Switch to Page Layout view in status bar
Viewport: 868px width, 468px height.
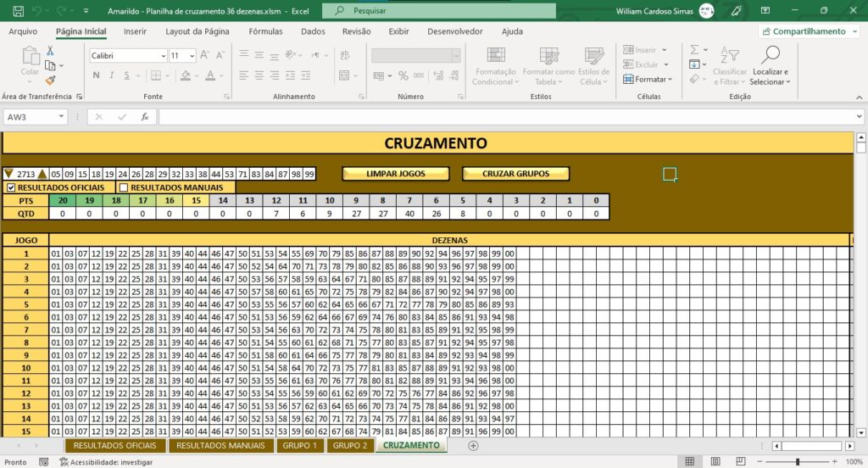tap(715, 461)
